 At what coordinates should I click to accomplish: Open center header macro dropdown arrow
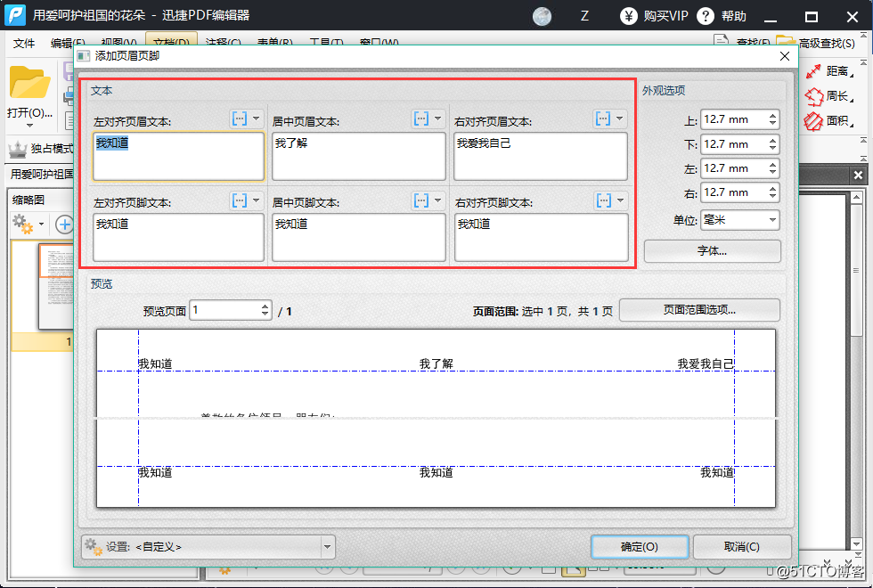pos(437,118)
